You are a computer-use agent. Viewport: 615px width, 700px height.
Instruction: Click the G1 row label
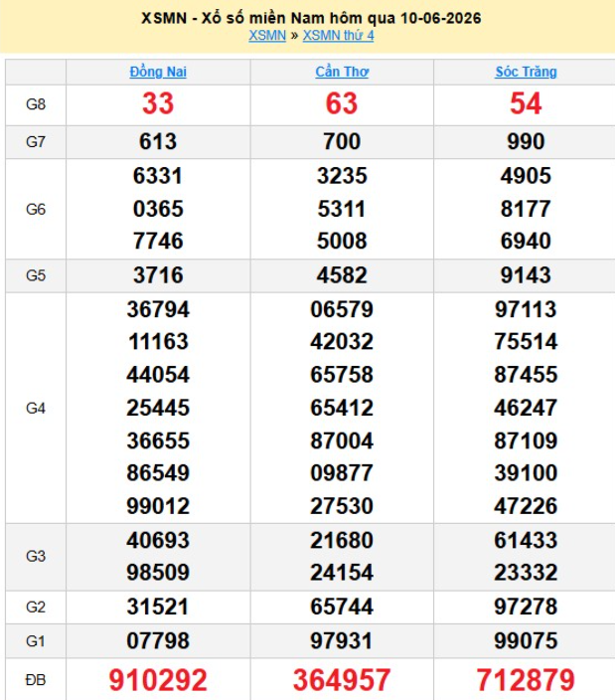pyautogui.click(x=36, y=641)
